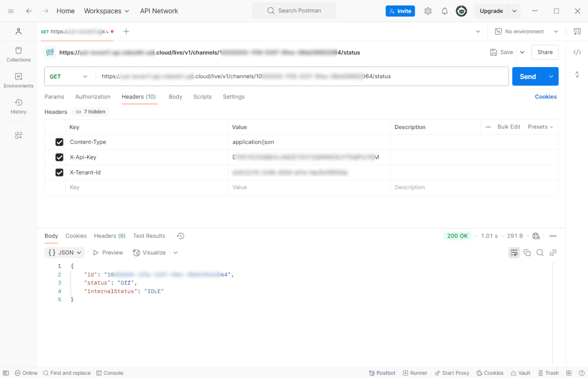Open the configure workspace sidebar icon

18,135
